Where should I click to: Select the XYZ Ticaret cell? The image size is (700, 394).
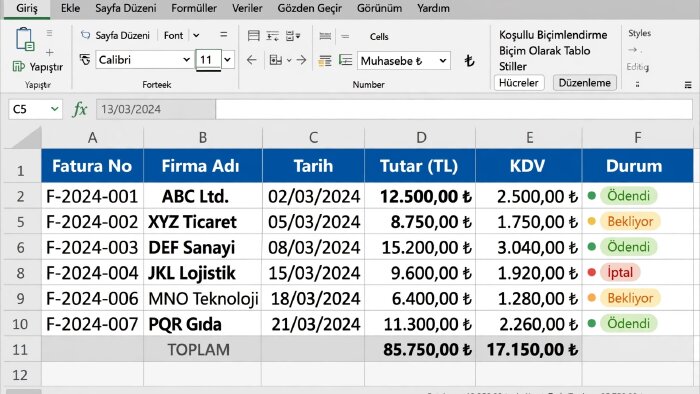pyautogui.click(x=203, y=221)
